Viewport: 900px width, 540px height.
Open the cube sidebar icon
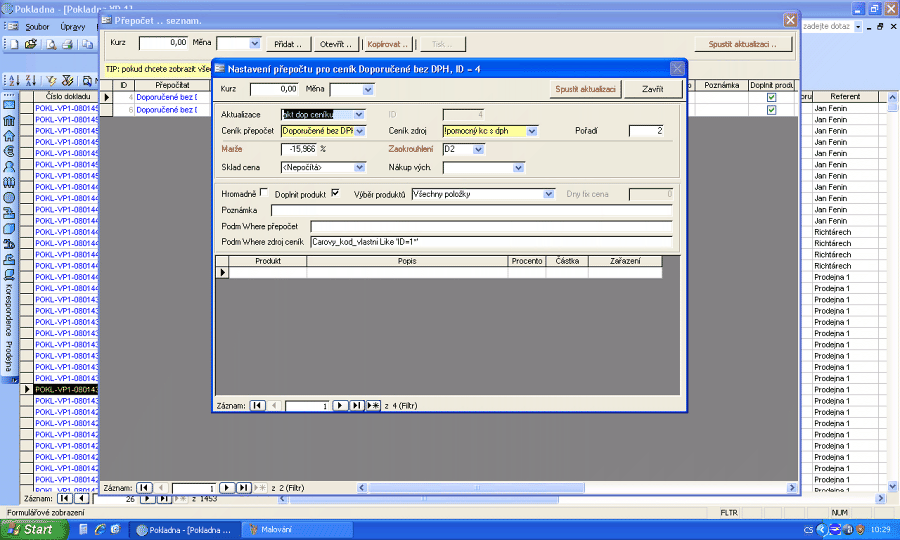pyautogui.click(x=9, y=229)
